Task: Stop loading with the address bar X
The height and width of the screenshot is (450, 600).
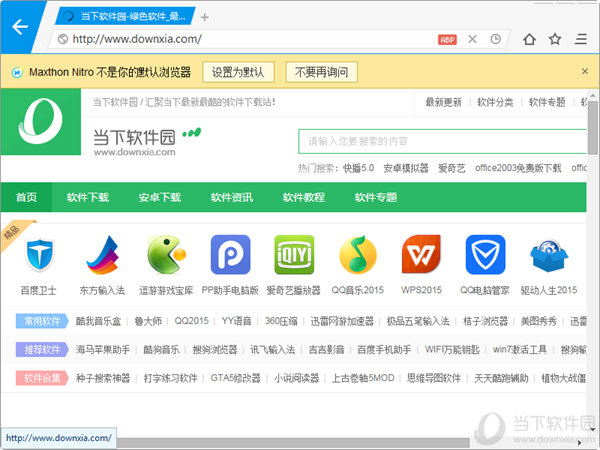Action: click(472, 39)
